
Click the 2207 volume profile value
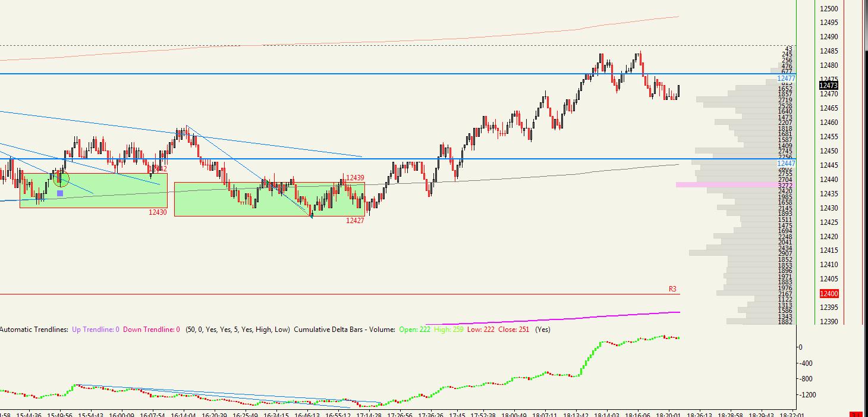785,123
